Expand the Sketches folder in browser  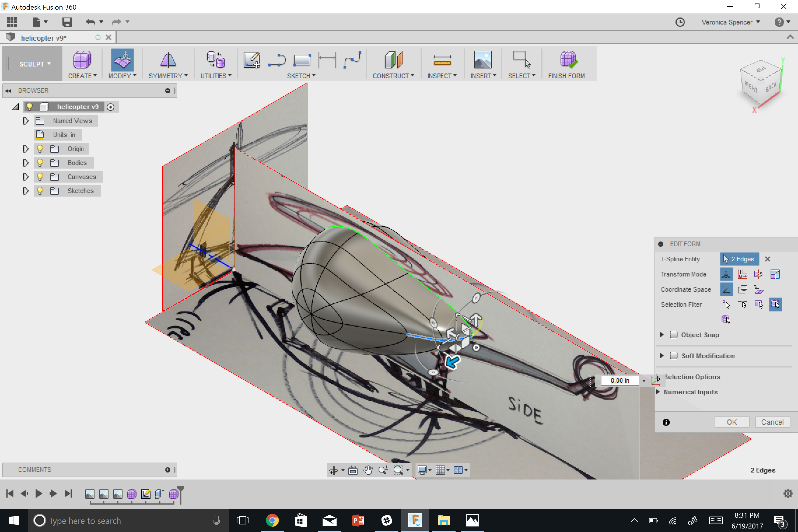[x=26, y=191]
